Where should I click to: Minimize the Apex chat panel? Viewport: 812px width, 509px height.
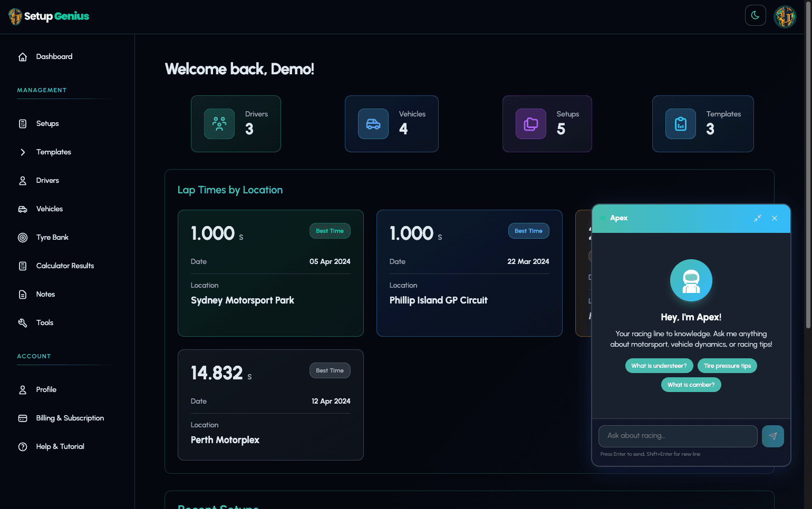[x=758, y=218]
